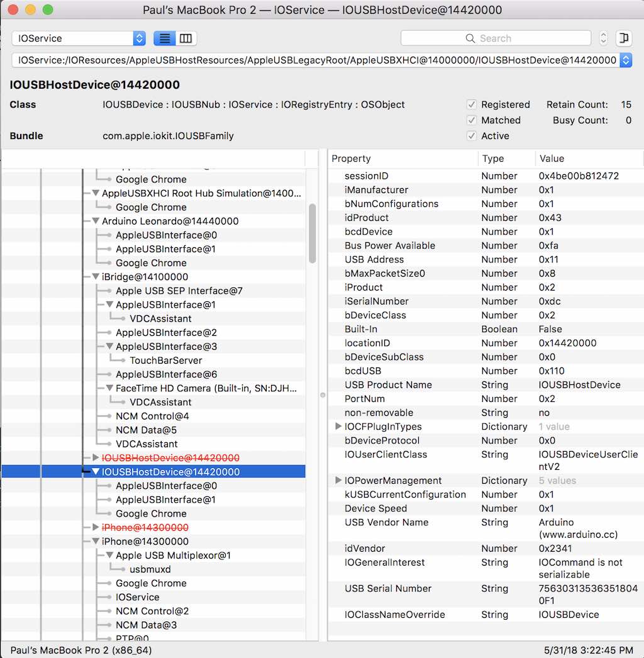This screenshot has width=644, height=658.
Task: Expand the struck-through IOUSBHostDevice@14420000 node
Action: (96, 457)
